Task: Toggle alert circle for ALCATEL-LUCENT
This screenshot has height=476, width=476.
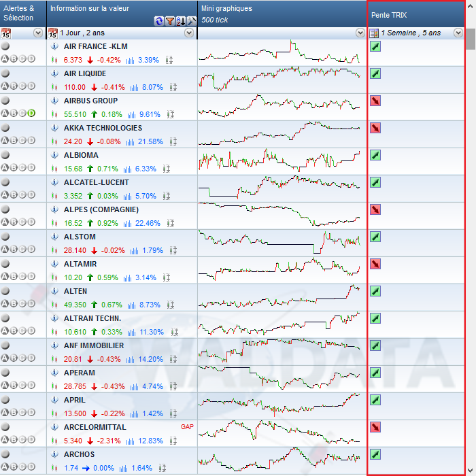Action: 5,182
